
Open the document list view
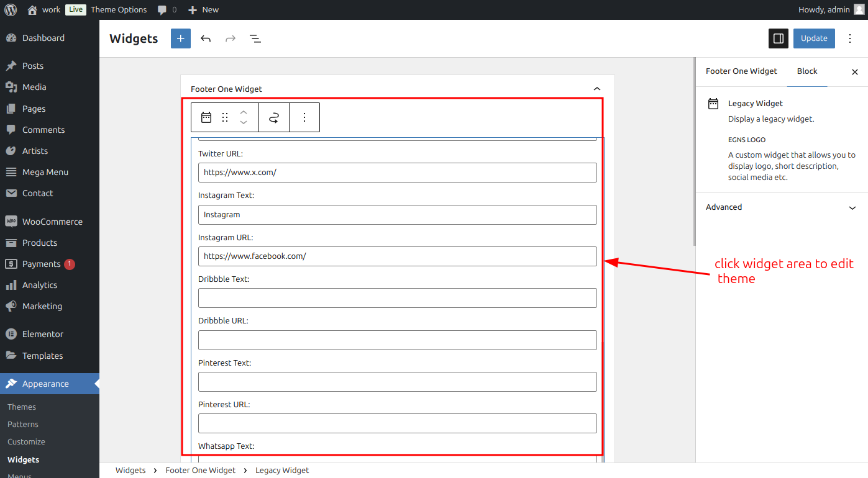(x=255, y=38)
